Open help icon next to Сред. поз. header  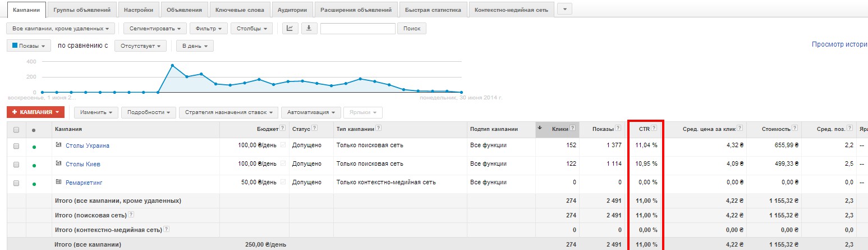click(x=850, y=129)
